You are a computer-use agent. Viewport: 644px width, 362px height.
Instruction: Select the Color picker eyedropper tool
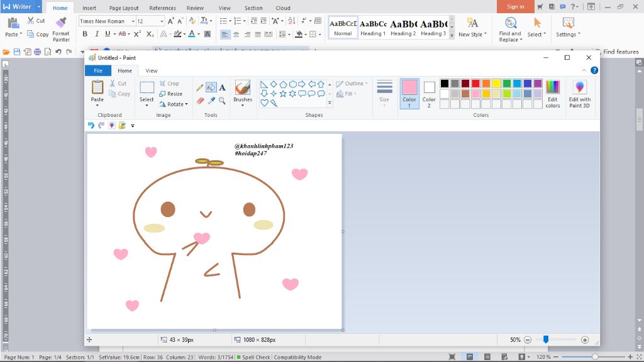(x=211, y=101)
